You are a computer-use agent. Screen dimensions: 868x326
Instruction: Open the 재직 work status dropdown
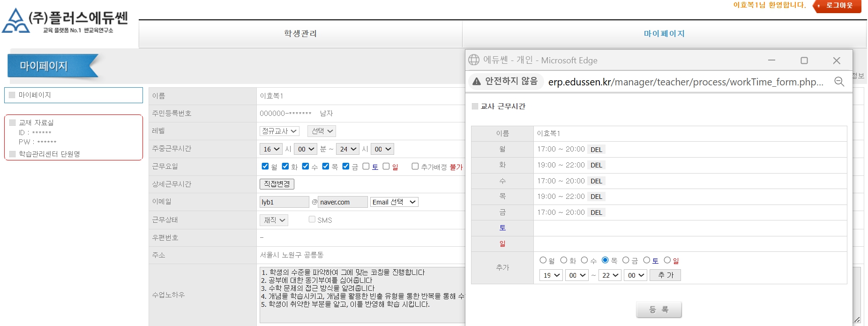pyautogui.click(x=274, y=220)
